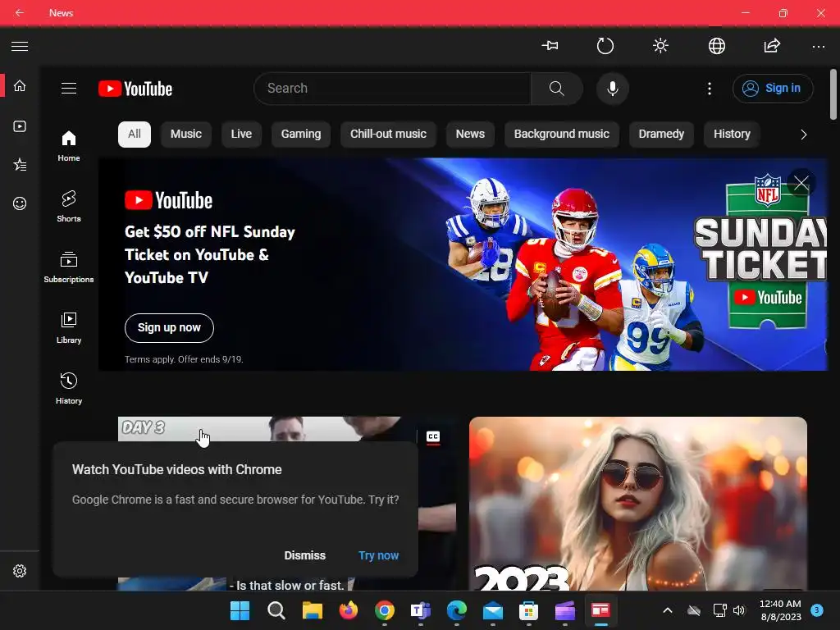Select the Background music chip
This screenshot has height=630, width=840.
(x=561, y=134)
